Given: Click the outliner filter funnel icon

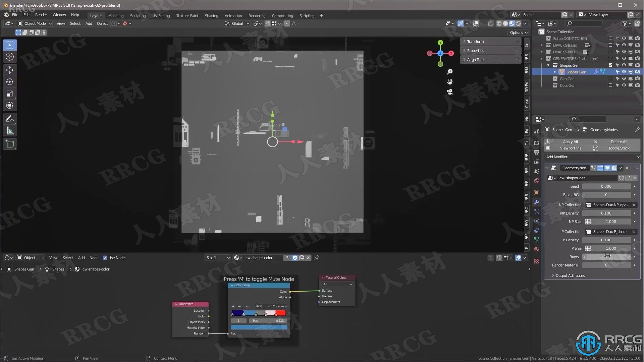Looking at the screenshot, I should (x=625, y=23).
